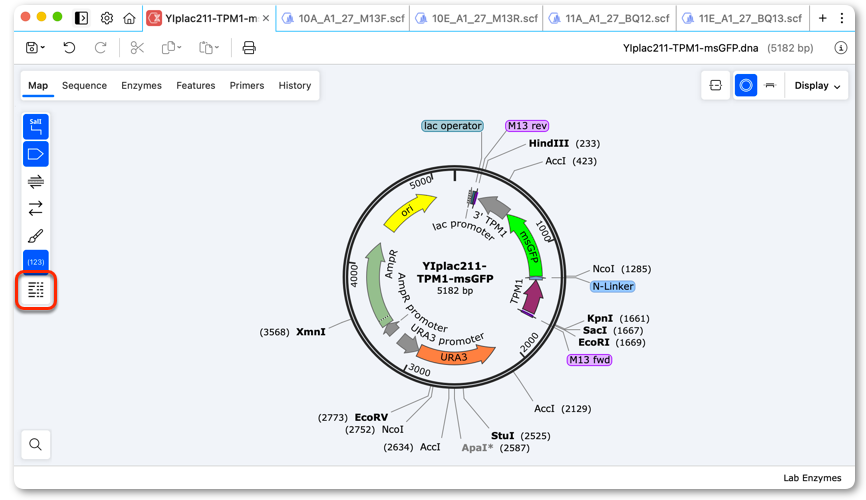The image size is (866, 500).
Task: Select the NcoI (2752) enzyme site
Action: (x=374, y=430)
